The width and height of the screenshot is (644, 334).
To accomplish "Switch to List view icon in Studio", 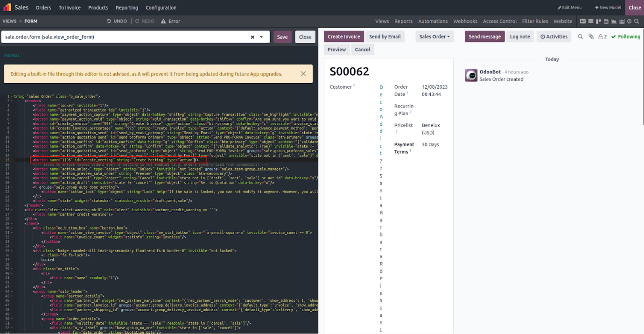I will 591,21.
